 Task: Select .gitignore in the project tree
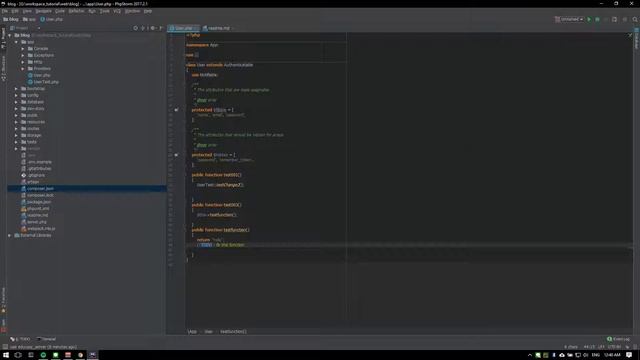click(33, 175)
